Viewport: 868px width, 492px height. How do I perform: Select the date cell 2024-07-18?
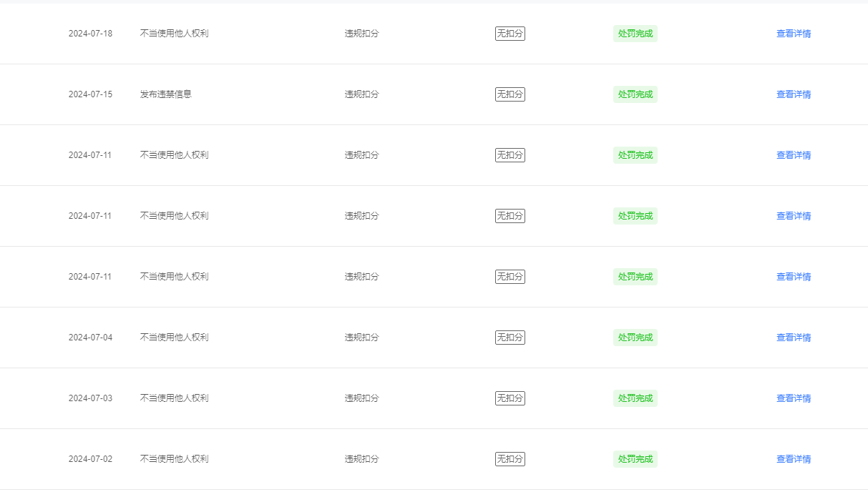90,34
